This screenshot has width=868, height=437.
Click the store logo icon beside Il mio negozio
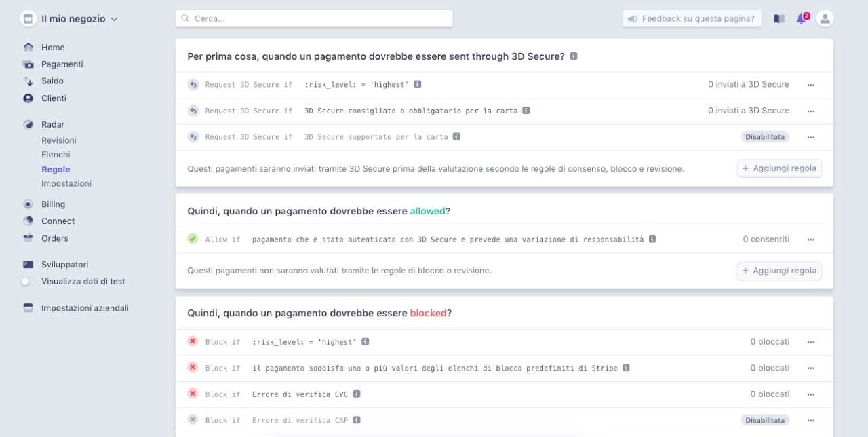tap(28, 19)
